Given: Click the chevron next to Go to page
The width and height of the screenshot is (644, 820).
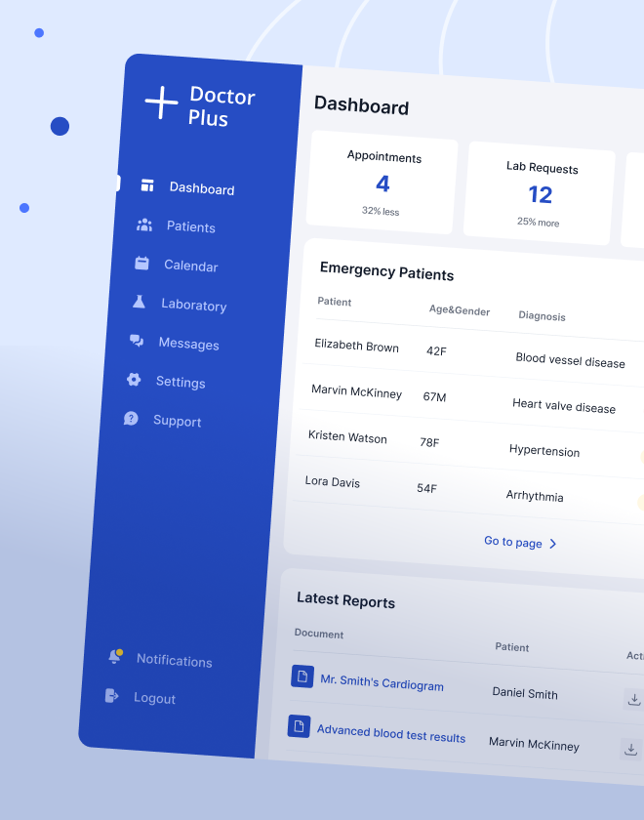Looking at the screenshot, I should point(553,544).
